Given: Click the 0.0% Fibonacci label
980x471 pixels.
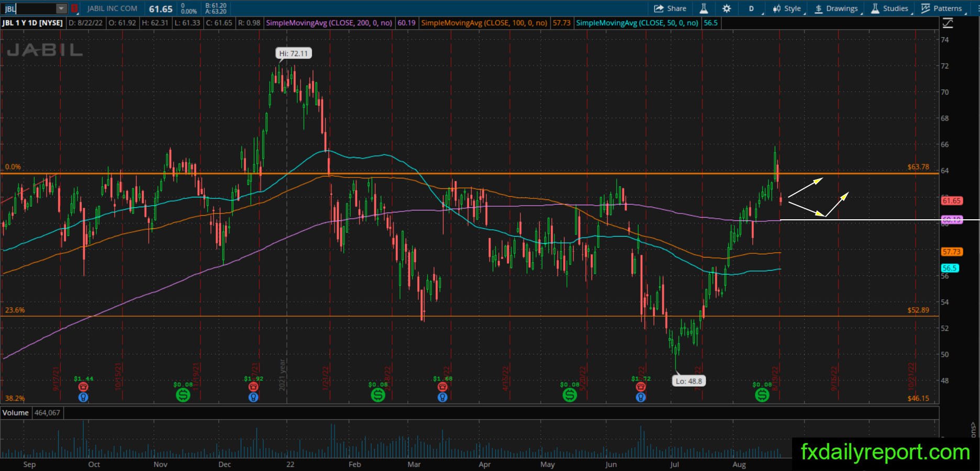Looking at the screenshot, I should [13, 167].
